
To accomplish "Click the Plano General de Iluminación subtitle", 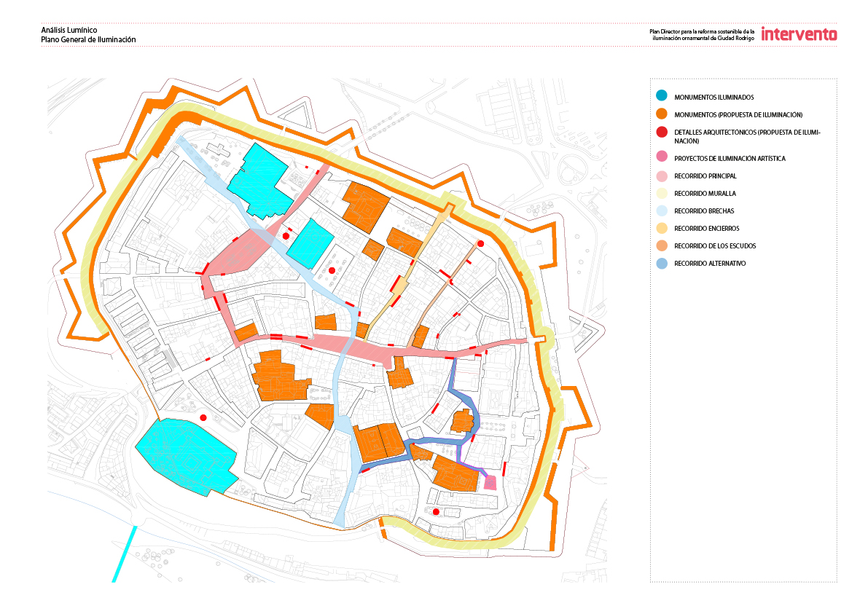I will point(88,40).
